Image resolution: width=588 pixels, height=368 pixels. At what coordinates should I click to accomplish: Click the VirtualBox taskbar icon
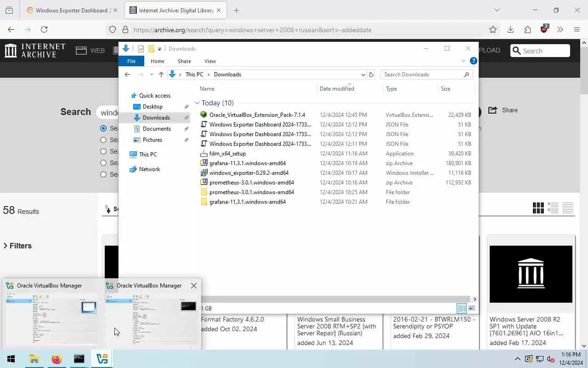coord(102,359)
